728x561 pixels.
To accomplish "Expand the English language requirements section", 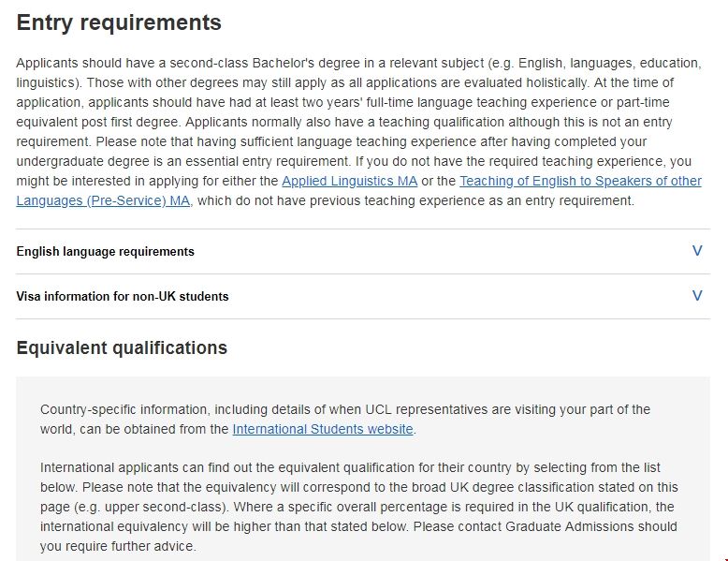I will coord(106,251).
